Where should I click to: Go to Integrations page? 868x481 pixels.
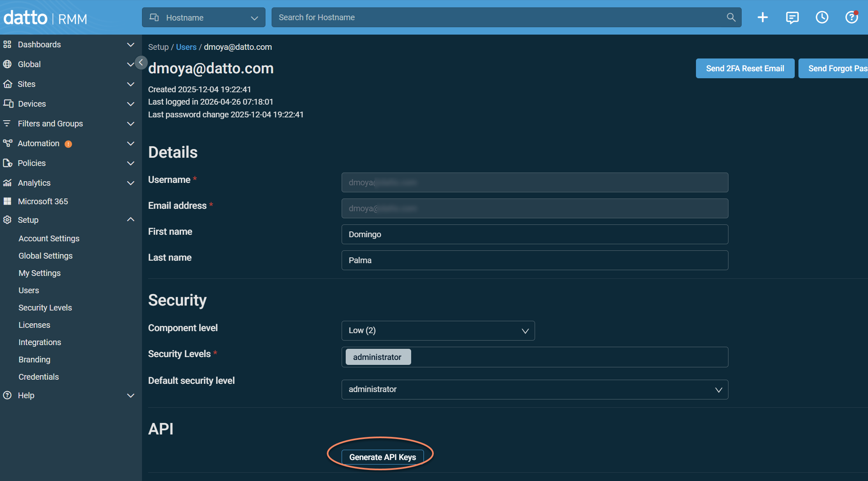40,342
